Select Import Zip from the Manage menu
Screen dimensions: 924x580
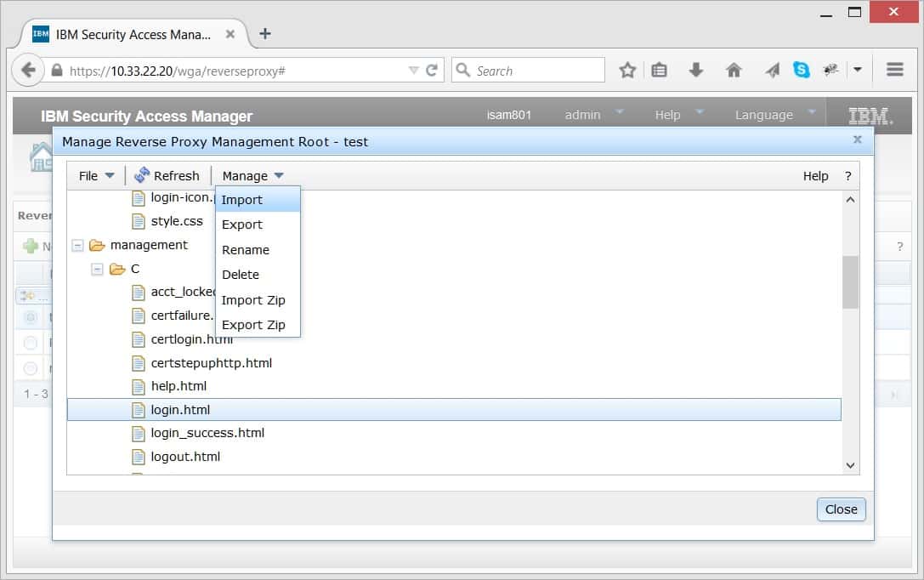coord(253,299)
